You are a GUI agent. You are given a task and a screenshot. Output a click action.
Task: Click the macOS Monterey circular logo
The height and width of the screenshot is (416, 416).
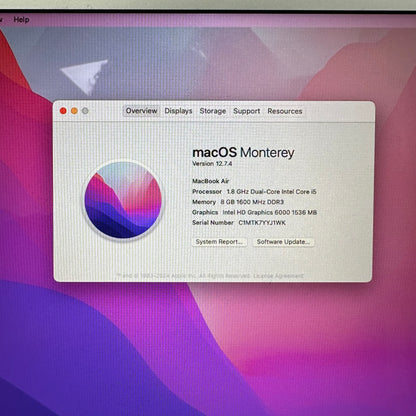[123, 200]
